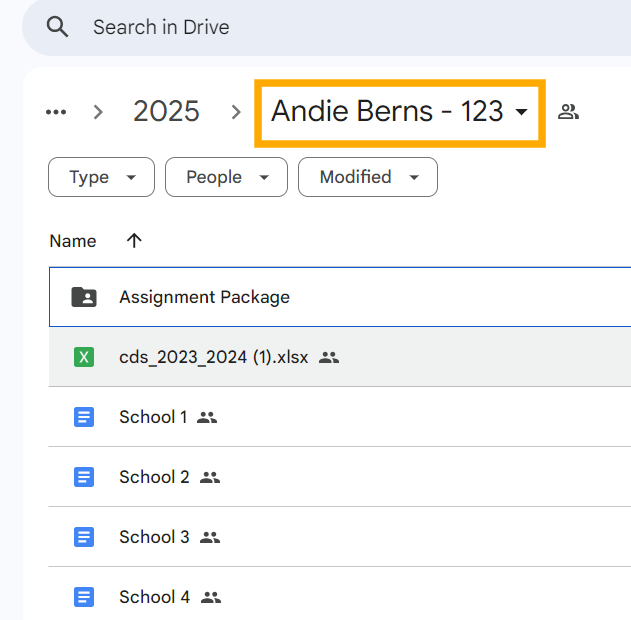Open the Modified filter dropdown
The height and width of the screenshot is (620, 631).
coord(368,177)
